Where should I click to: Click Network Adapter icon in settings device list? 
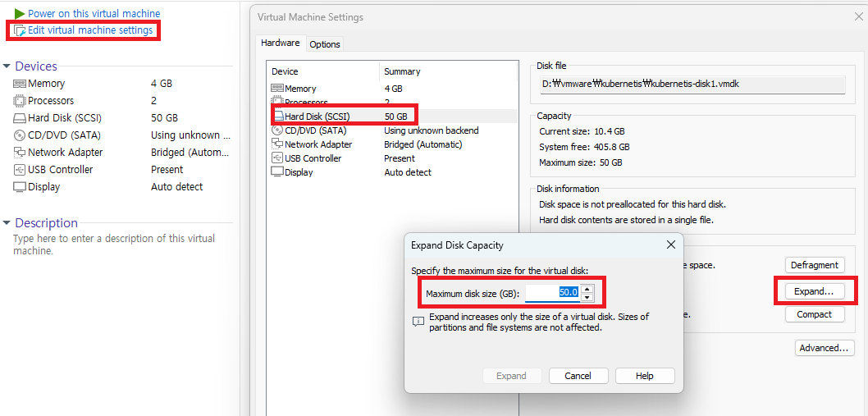277,144
